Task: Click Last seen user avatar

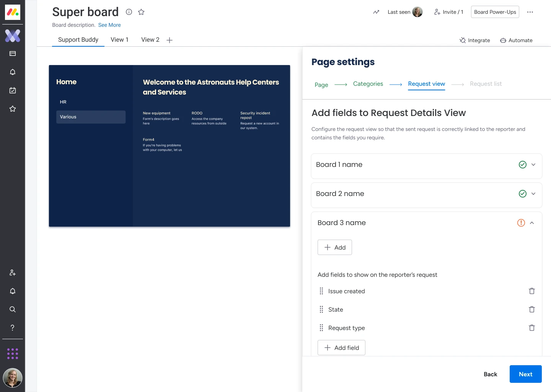Action: (417, 12)
